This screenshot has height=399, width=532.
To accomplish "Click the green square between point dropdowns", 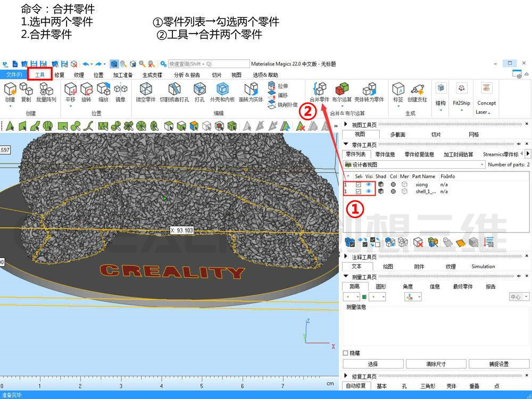I will pos(364,297).
